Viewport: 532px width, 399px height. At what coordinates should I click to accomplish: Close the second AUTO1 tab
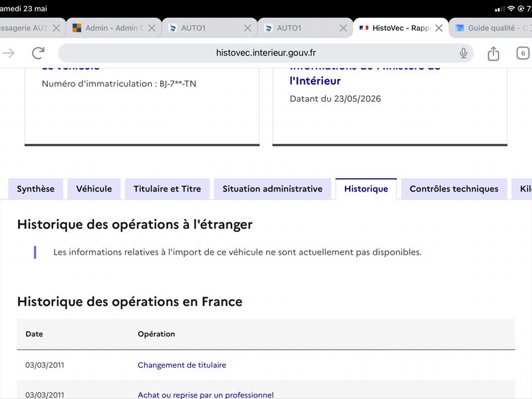343,28
